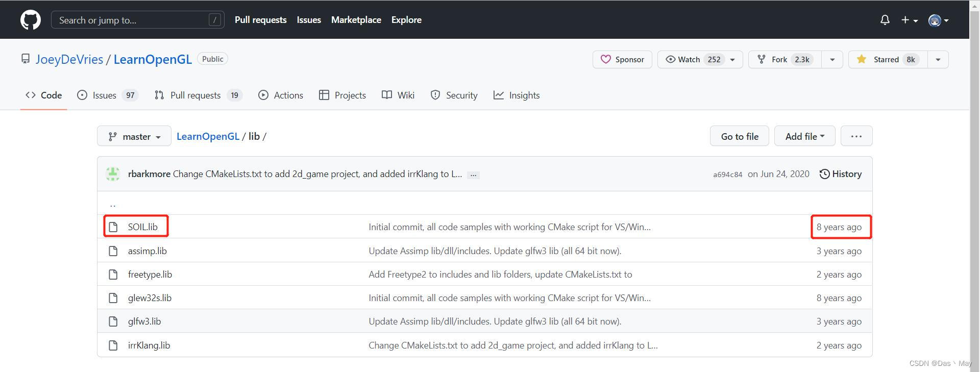Screen dimensions: 980x372
Task: Open the master branch selector
Action: pyautogui.click(x=134, y=136)
